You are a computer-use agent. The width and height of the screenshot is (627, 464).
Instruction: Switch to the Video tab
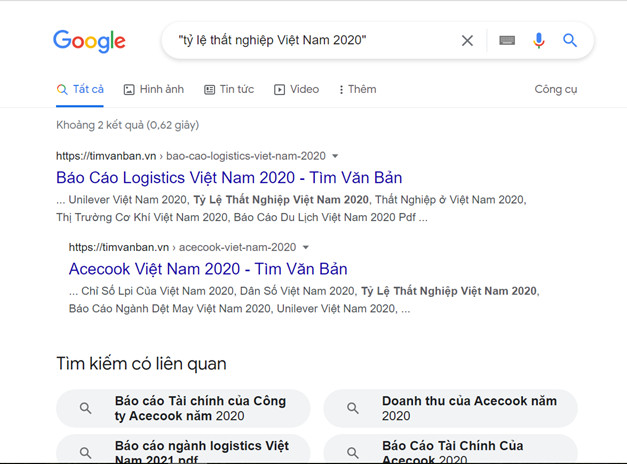[x=297, y=89]
